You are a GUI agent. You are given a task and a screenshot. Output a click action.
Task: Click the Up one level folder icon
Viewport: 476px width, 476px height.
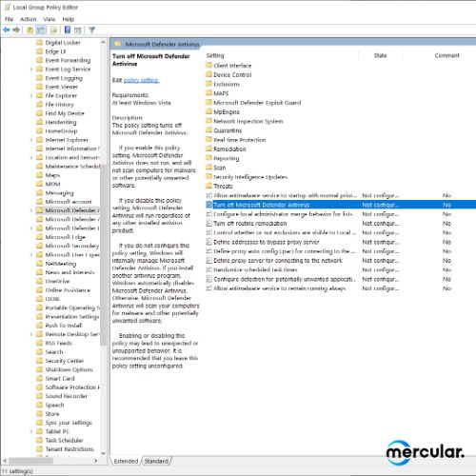pos(30,30)
